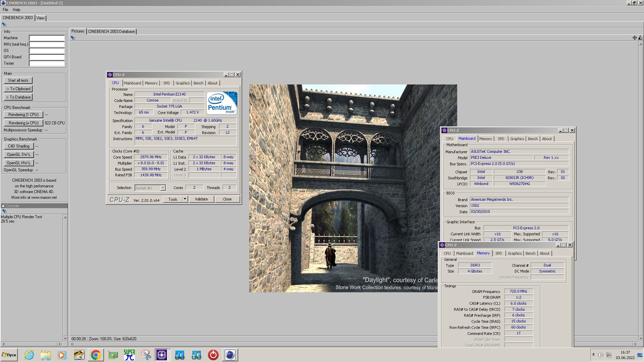
Task: Click the Machine input field
Action: pos(47,38)
